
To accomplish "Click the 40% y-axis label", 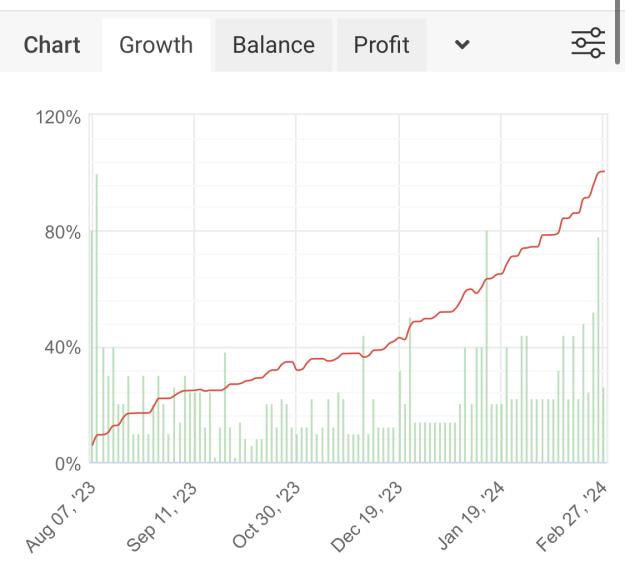I will (x=63, y=348).
